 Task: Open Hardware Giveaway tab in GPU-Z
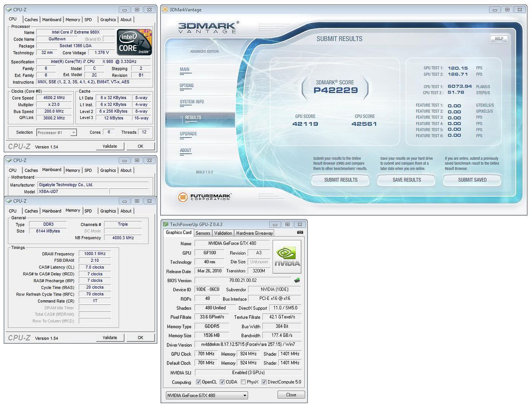(x=254, y=233)
